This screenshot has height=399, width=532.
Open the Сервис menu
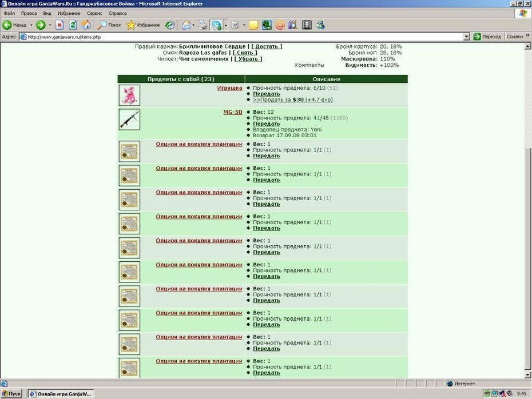coord(94,14)
